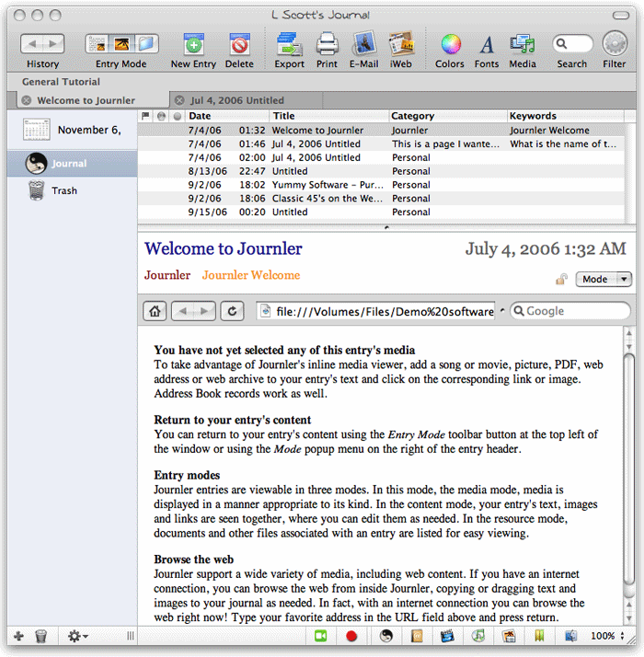This screenshot has width=644, height=657.
Task: Click the red Journler category label
Action: (167, 275)
